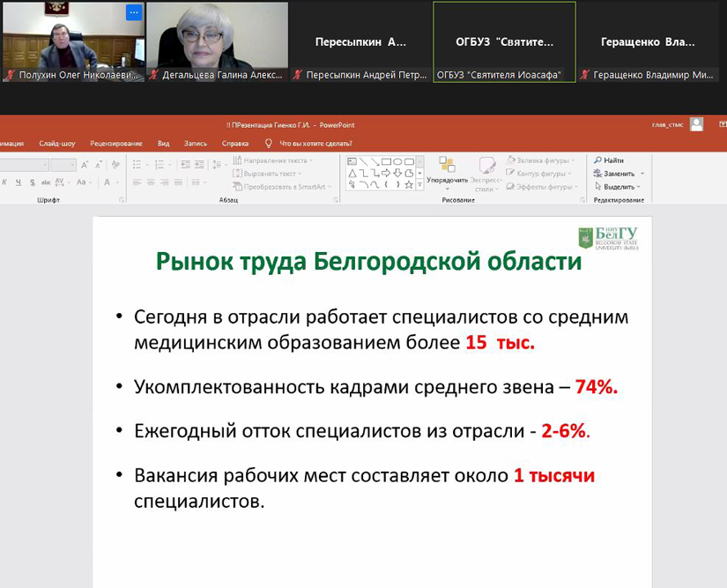The width and height of the screenshot is (727, 588).
Task: Click the Заменить replace button
Action: 619,174
